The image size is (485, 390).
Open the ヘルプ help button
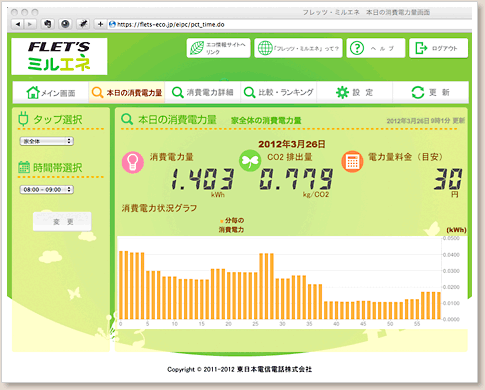[376, 48]
